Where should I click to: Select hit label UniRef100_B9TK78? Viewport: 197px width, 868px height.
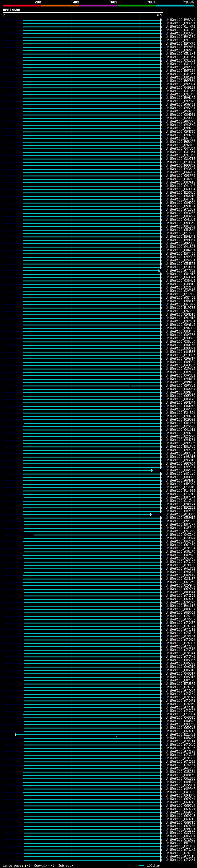(180, 43)
